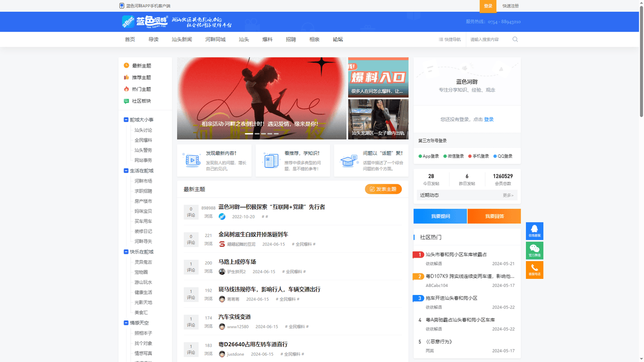The width and height of the screenshot is (644, 362).
Task: Open the 爆料 navigation tab
Action: [267, 39]
